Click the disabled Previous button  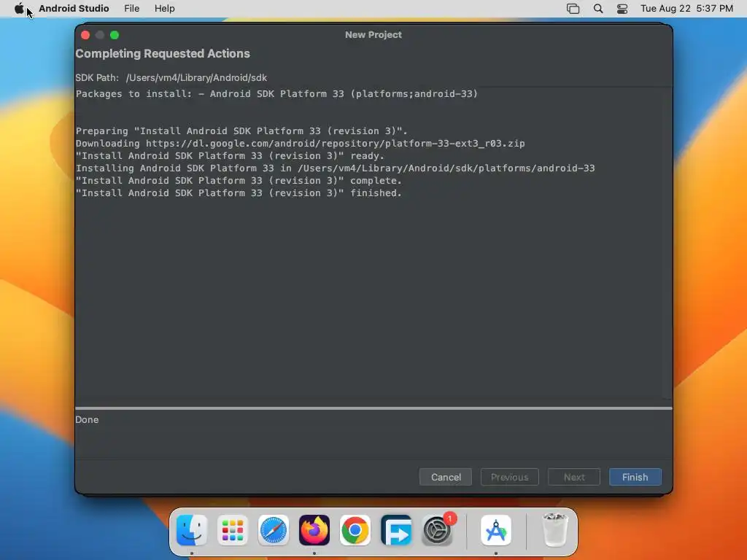(x=509, y=477)
